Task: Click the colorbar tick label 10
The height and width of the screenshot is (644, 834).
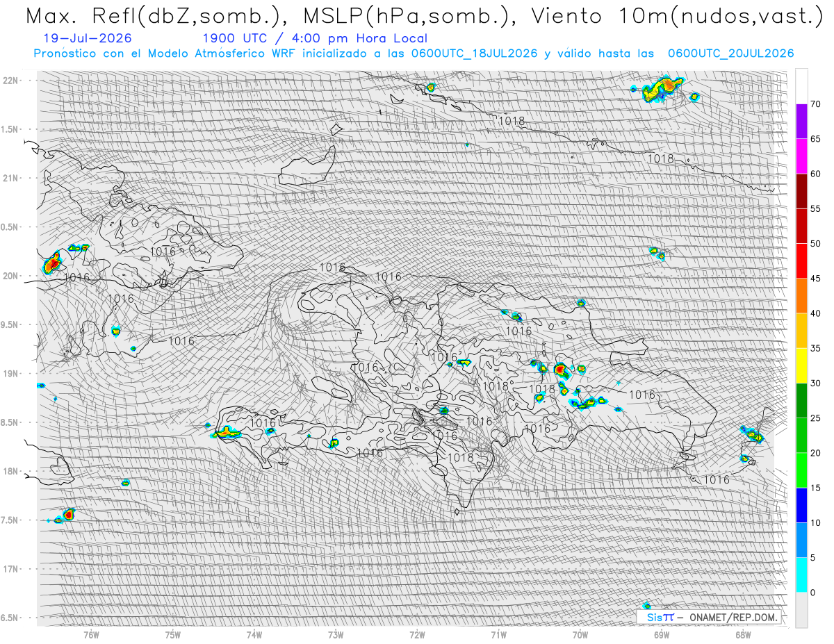Action: 816,522
